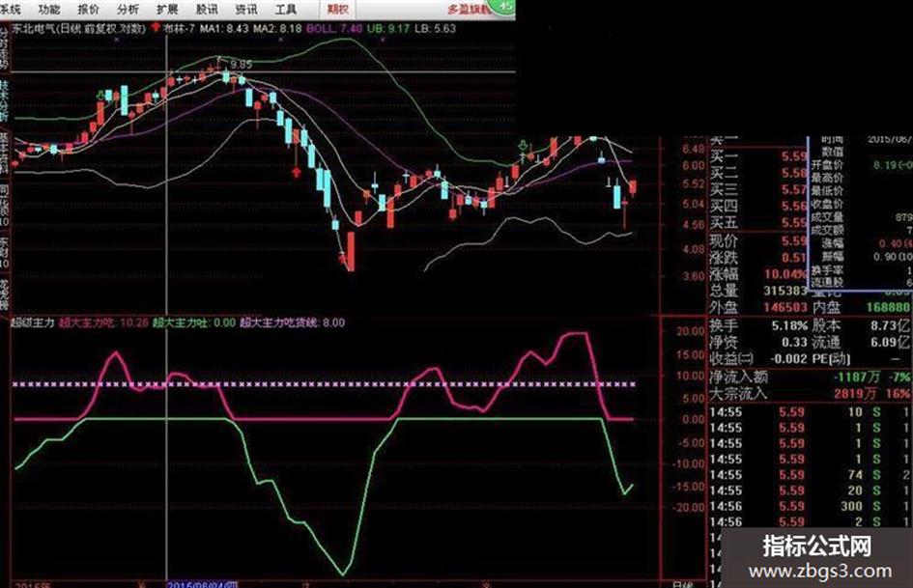Open the 扩展 menu
The height and width of the screenshot is (588, 913).
167,9
